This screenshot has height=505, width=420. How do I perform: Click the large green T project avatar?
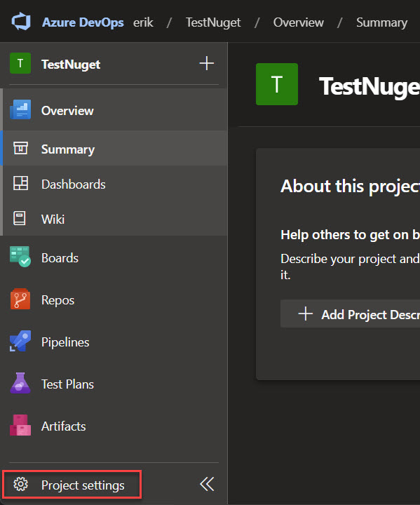coord(277,84)
